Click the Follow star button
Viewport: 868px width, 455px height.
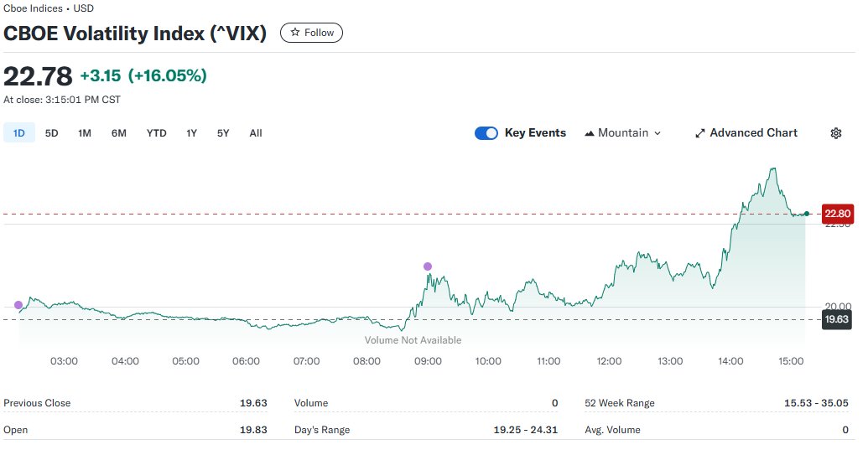pyautogui.click(x=311, y=33)
